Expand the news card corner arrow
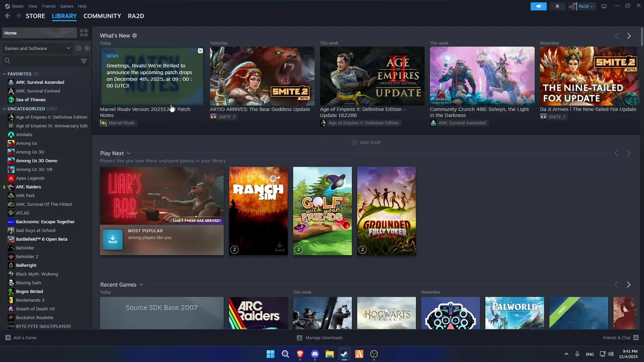The height and width of the screenshot is (362, 644). pos(200,51)
